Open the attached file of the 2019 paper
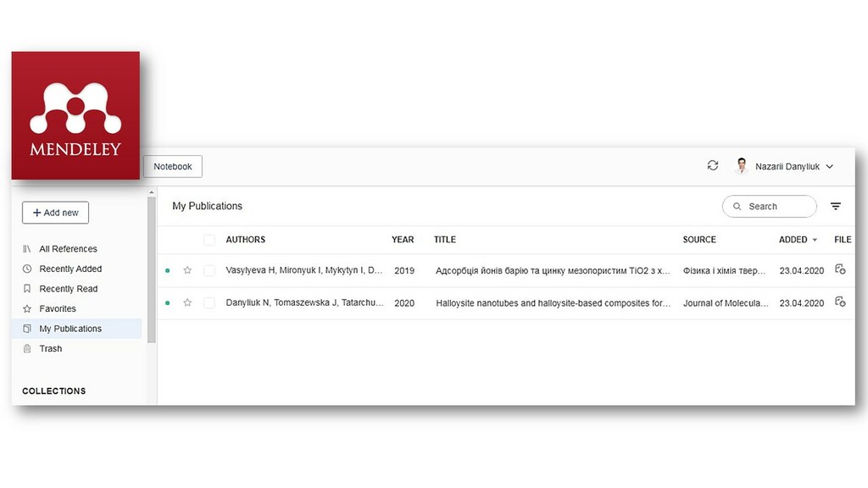Screen dimensions: 868x488 click(840, 269)
